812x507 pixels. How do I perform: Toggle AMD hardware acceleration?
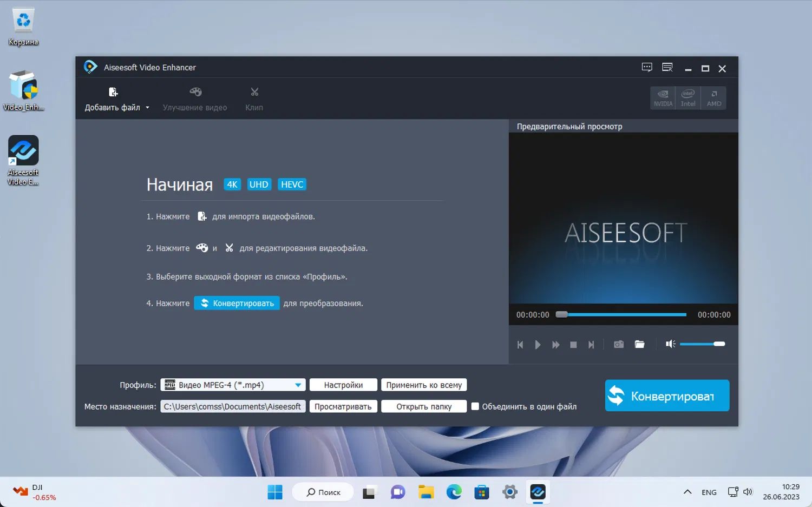click(714, 98)
